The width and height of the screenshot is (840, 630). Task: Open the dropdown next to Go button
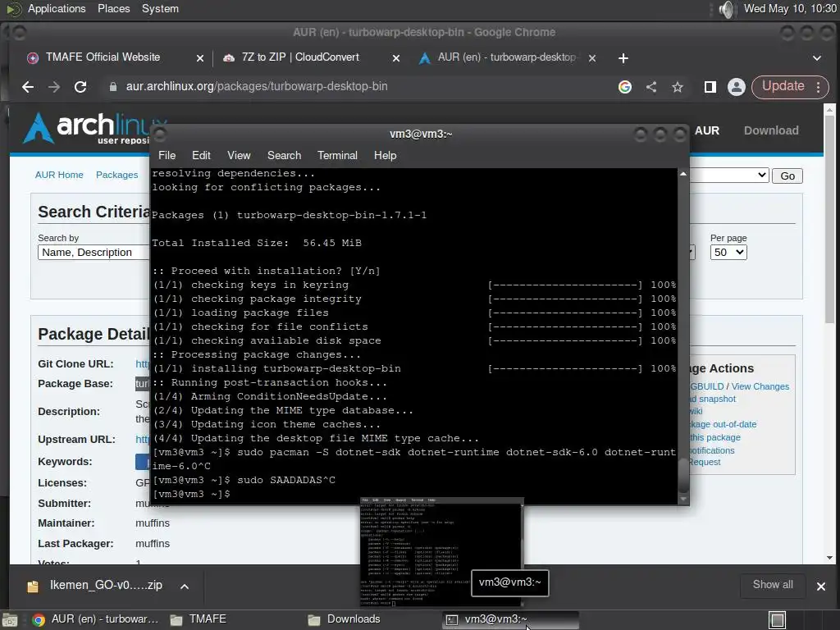(x=729, y=176)
